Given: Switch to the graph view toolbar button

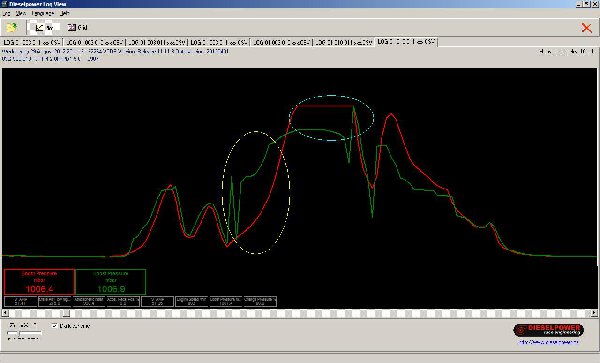Looking at the screenshot, I should click(44, 28).
